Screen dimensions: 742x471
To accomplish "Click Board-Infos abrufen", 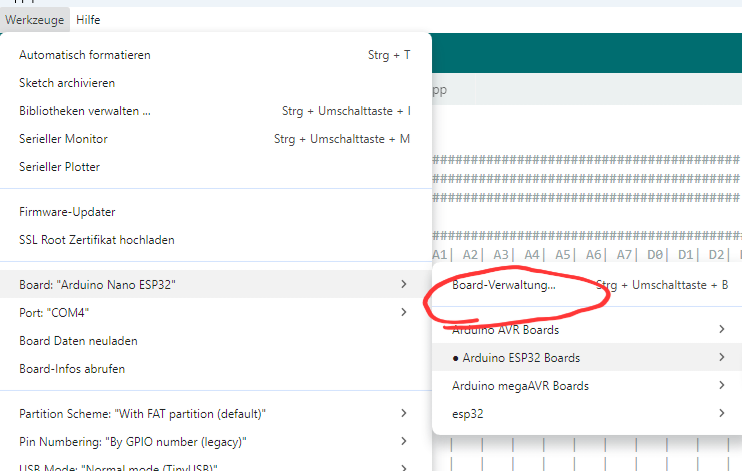I will pyautogui.click(x=72, y=369).
